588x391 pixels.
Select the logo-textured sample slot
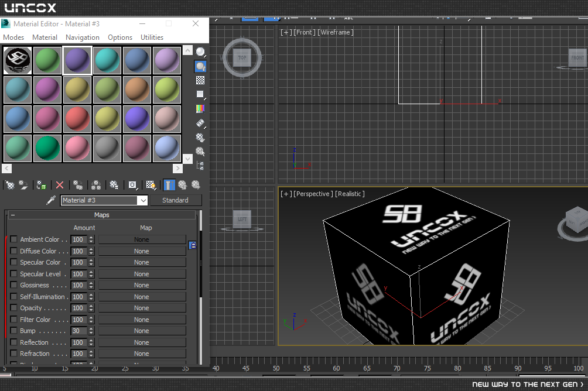point(18,60)
